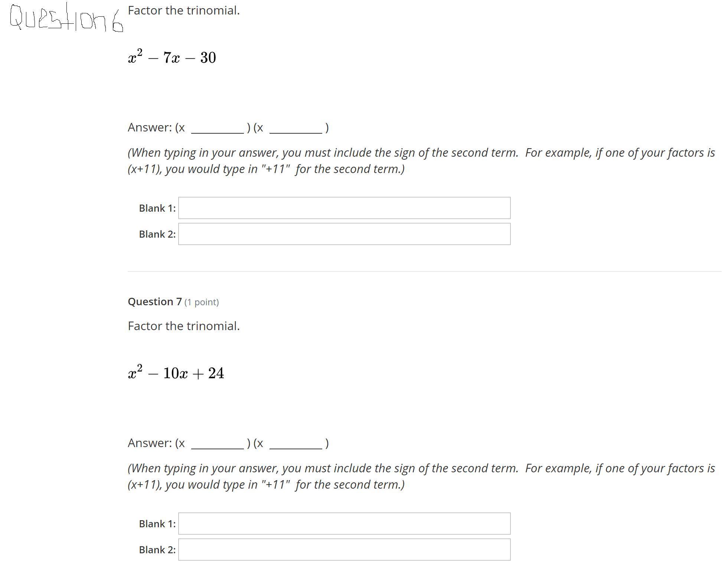728x567 pixels.
Task: Click the "Blank 1:" label in Question 6
Action: click(x=157, y=208)
